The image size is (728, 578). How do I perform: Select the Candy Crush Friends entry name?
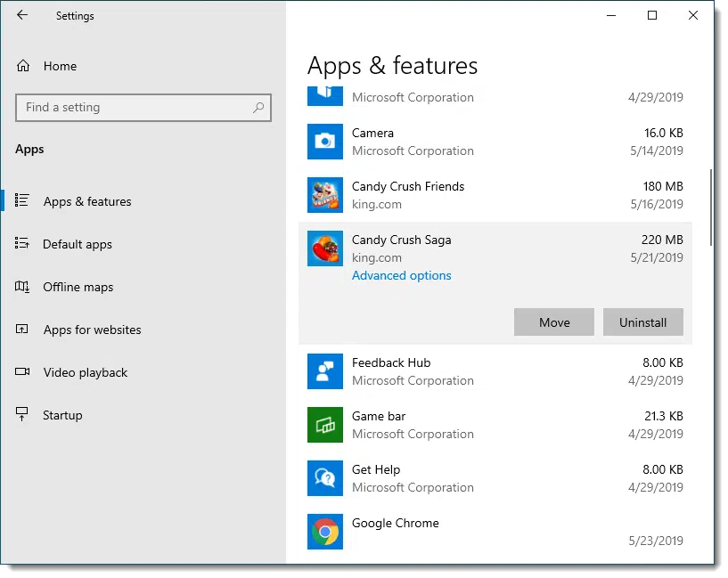click(x=408, y=186)
